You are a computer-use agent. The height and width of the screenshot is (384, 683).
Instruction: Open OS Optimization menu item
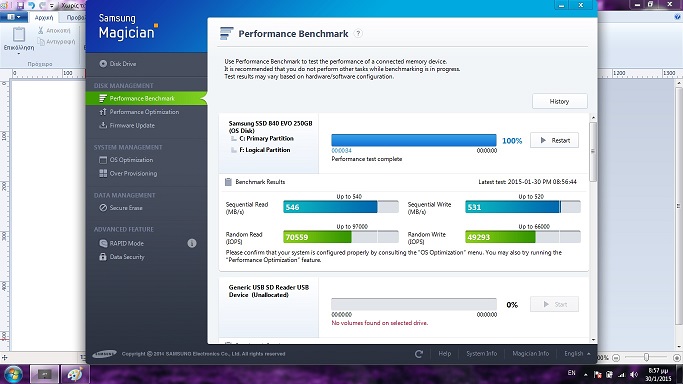[x=126, y=160]
